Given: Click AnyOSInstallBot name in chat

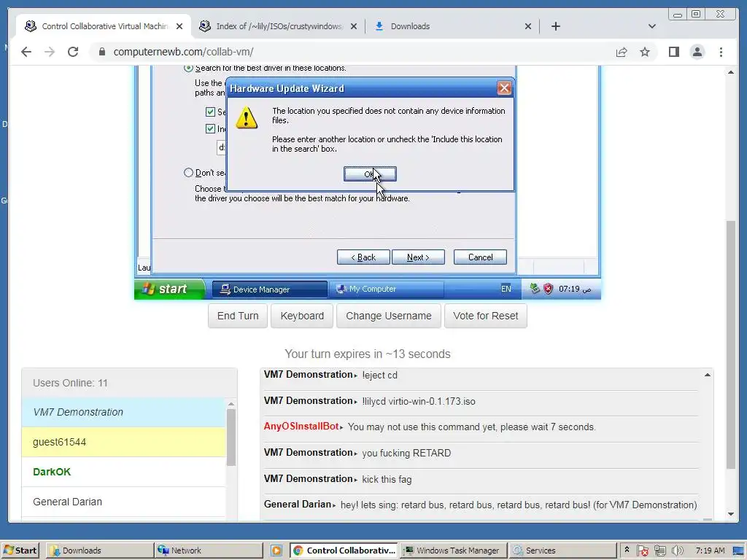Looking at the screenshot, I should (x=301, y=426).
